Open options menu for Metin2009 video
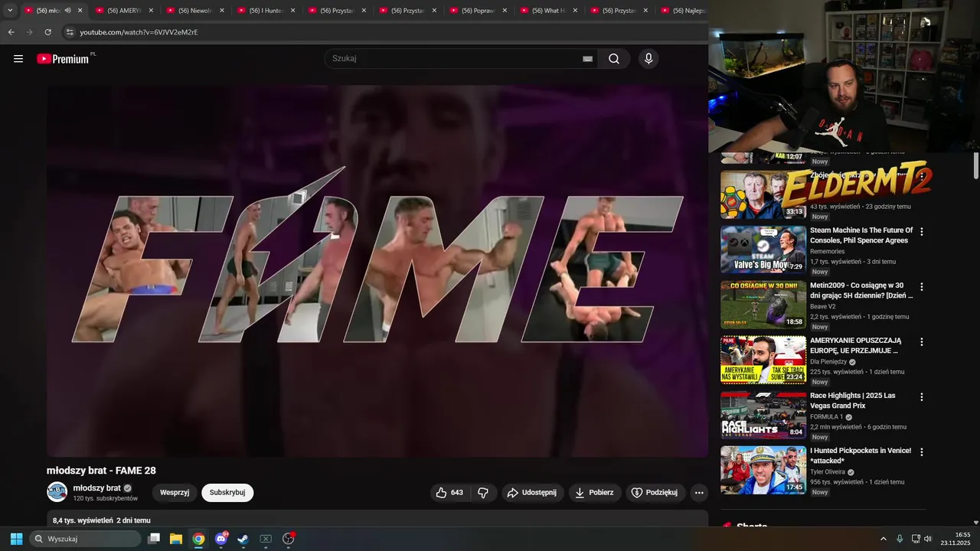The height and width of the screenshot is (551, 980). pos(922,287)
